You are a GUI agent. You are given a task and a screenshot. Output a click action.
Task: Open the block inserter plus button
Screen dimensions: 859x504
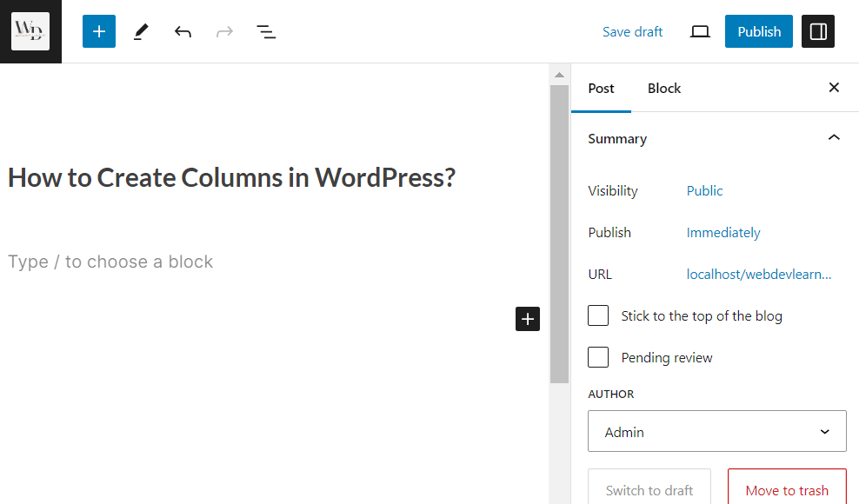point(99,31)
